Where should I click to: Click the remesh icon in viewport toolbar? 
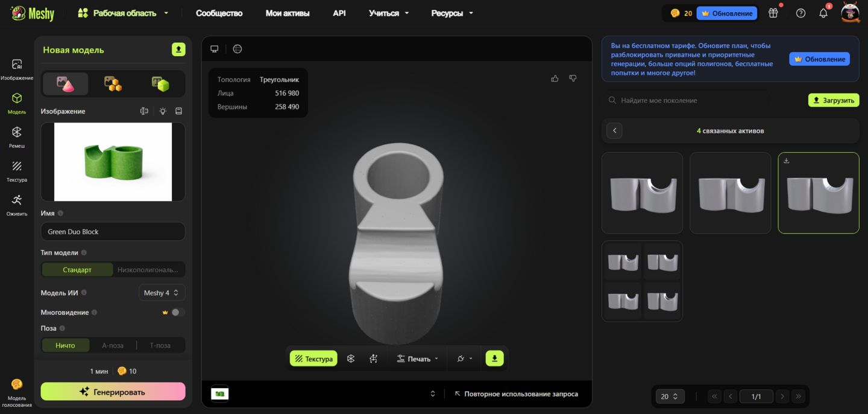(351, 358)
